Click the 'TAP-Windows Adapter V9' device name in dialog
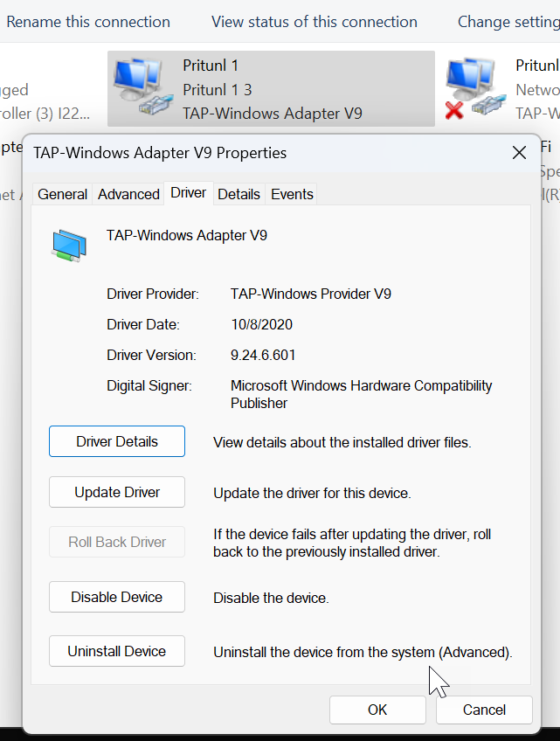The height and width of the screenshot is (741, 560). (x=187, y=235)
